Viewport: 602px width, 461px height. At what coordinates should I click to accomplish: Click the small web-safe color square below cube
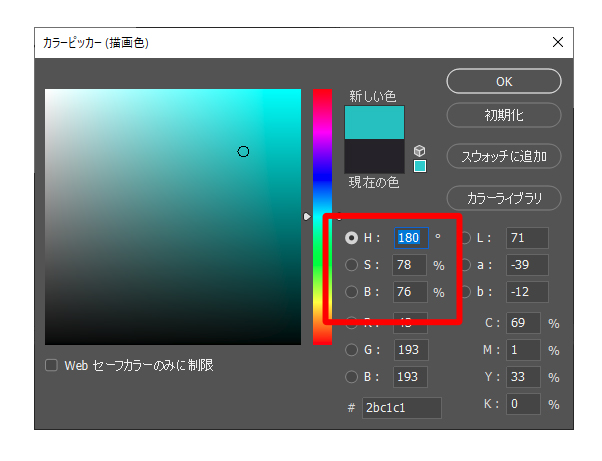420,166
